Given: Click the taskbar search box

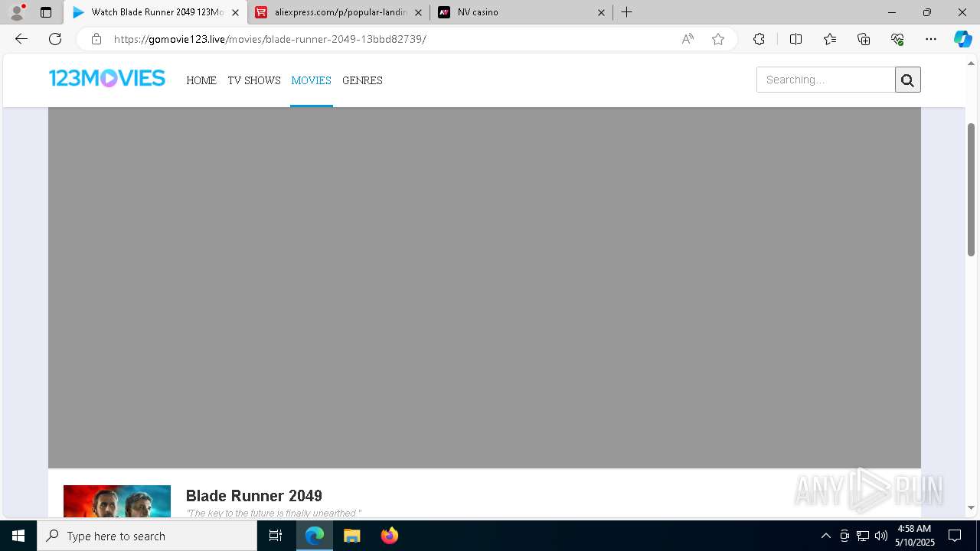Looking at the screenshot, I should click(147, 536).
